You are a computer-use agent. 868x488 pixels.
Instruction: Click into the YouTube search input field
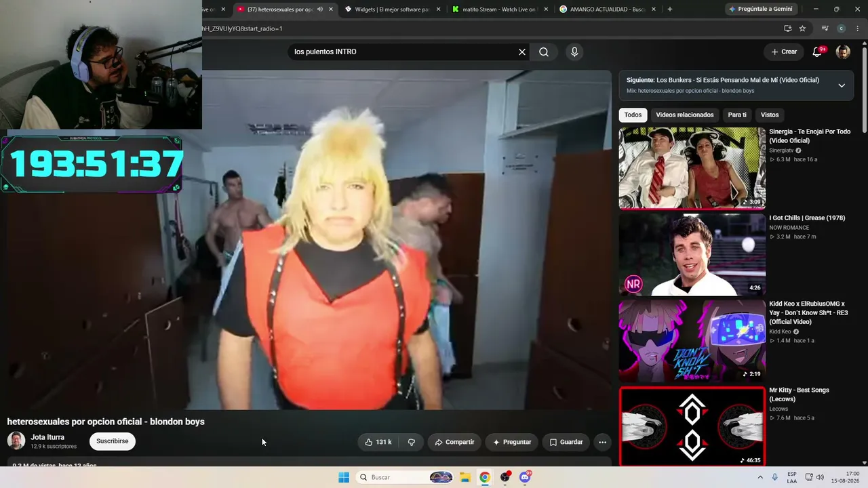point(403,52)
